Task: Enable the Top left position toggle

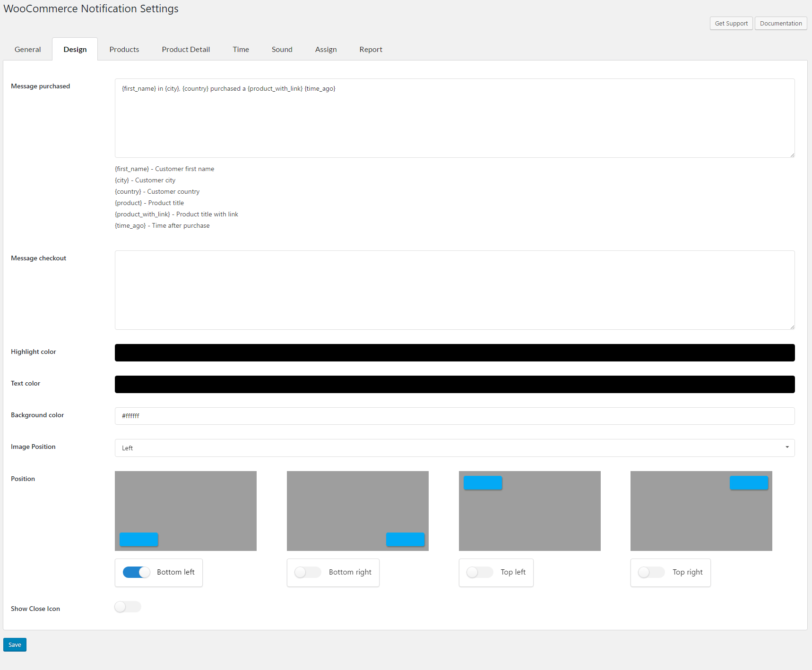Action: click(x=480, y=572)
